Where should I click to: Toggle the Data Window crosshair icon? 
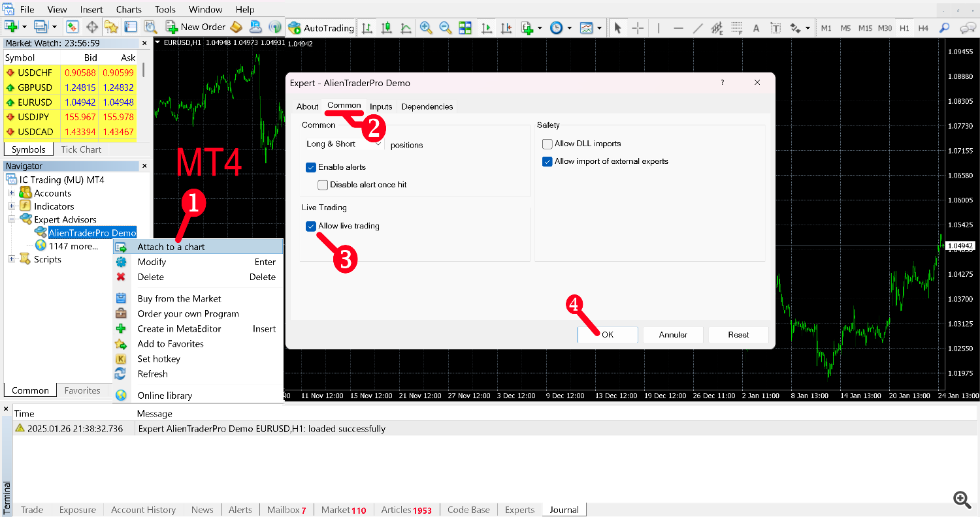tap(92, 27)
